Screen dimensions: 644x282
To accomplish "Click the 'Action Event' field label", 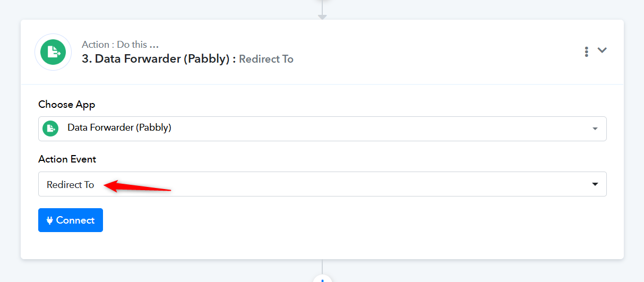I will pos(67,159).
